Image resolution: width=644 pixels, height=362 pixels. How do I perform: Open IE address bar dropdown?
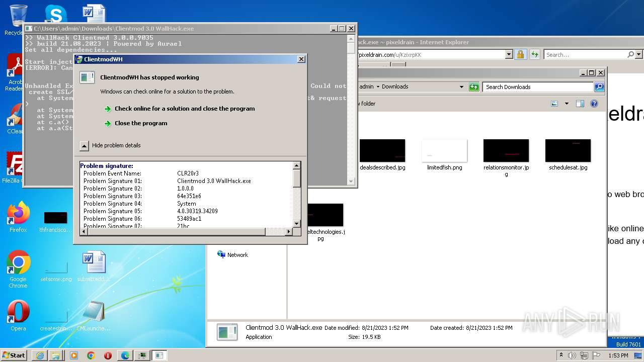pyautogui.click(x=509, y=54)
